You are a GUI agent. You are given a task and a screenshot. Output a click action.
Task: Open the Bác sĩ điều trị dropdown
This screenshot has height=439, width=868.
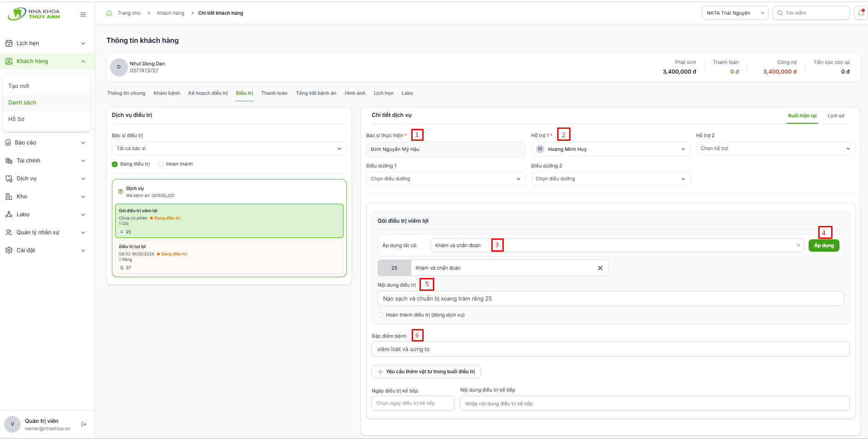point(229,149)
